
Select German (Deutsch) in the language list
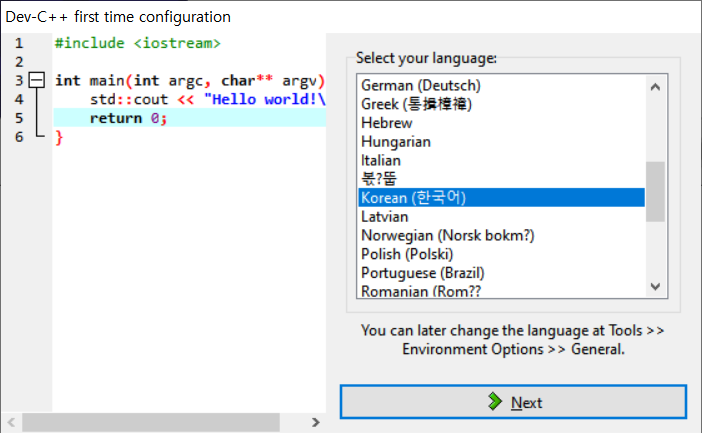[501, 85]
